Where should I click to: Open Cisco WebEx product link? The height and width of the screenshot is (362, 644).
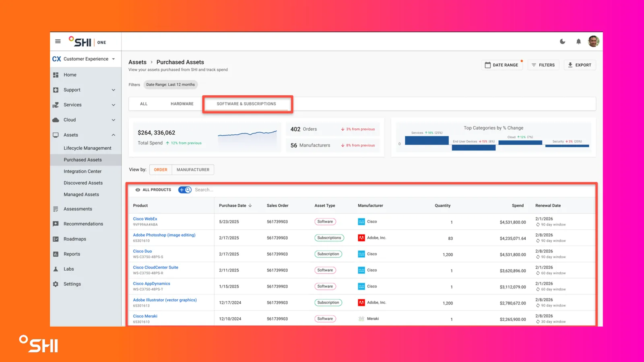coord(145,219)
